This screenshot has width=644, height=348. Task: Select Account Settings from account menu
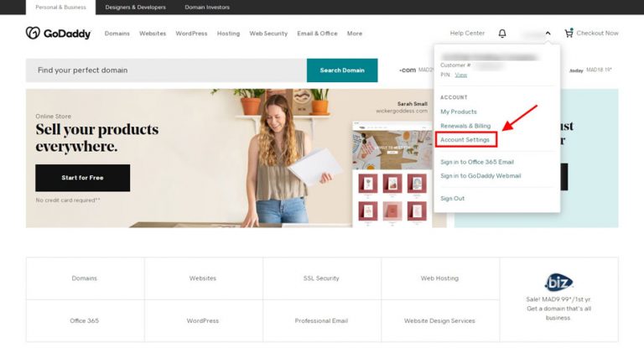[465, 139]
